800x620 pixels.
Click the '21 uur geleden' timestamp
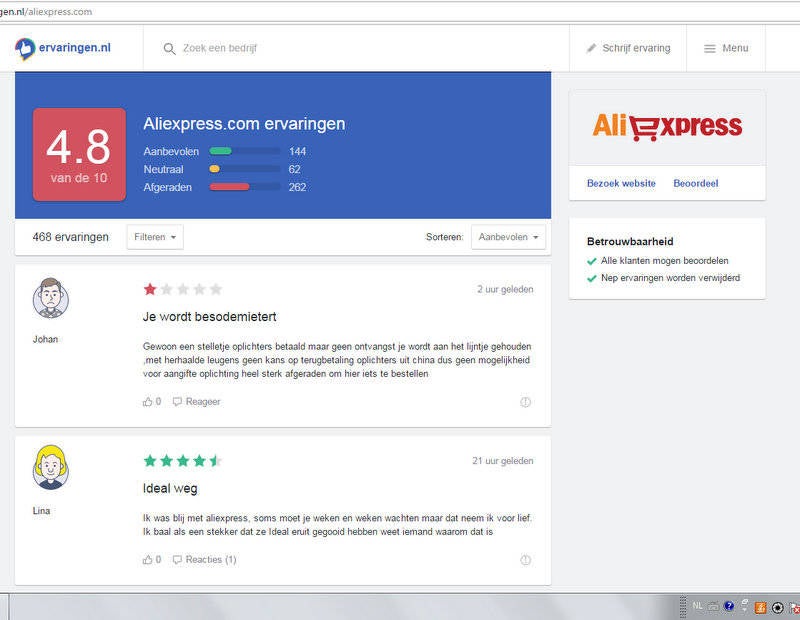pyautogui.click(x=503, y=461)
